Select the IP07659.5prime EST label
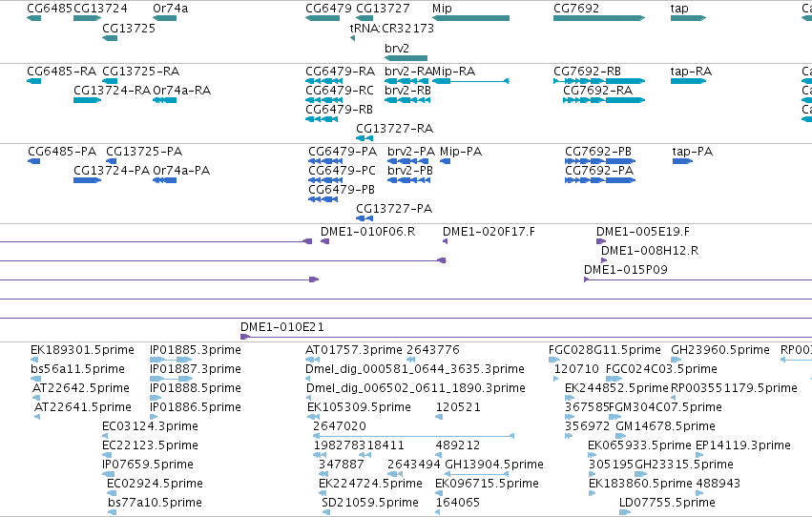The width and height of the screenshot is (812, 517). point(148,465)
